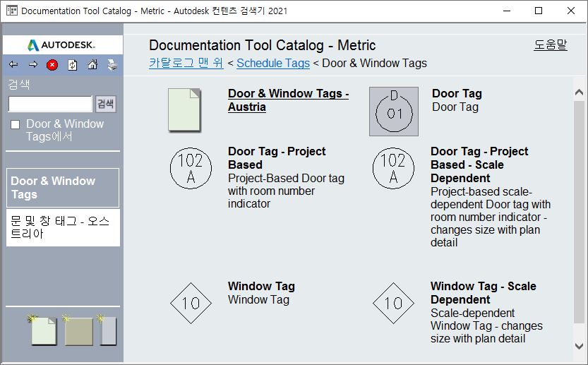Open the Autodesk logo banner
The height and width of the screenshot is (365, 588).
coord(63,45)
